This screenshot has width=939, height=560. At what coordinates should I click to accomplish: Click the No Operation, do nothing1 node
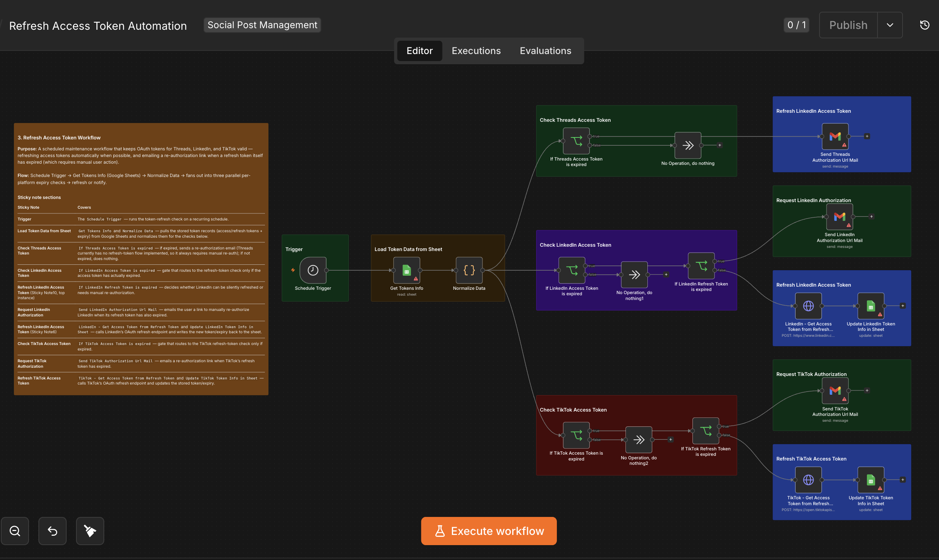click(x=634, y=275)
